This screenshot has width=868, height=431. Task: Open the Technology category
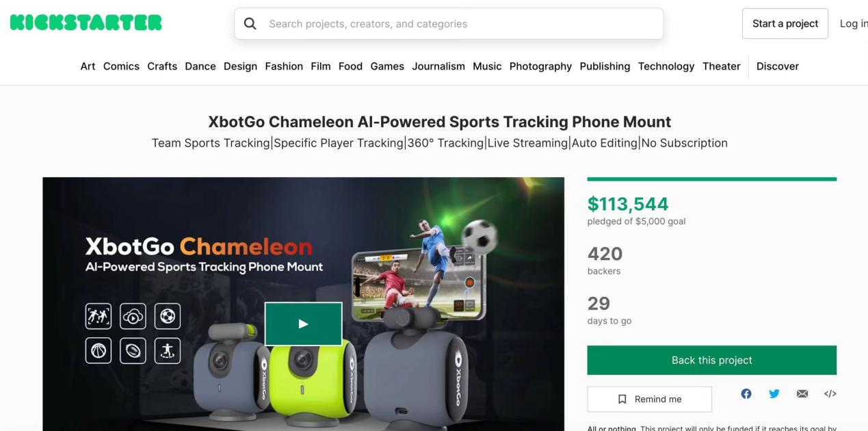point(666,66)
